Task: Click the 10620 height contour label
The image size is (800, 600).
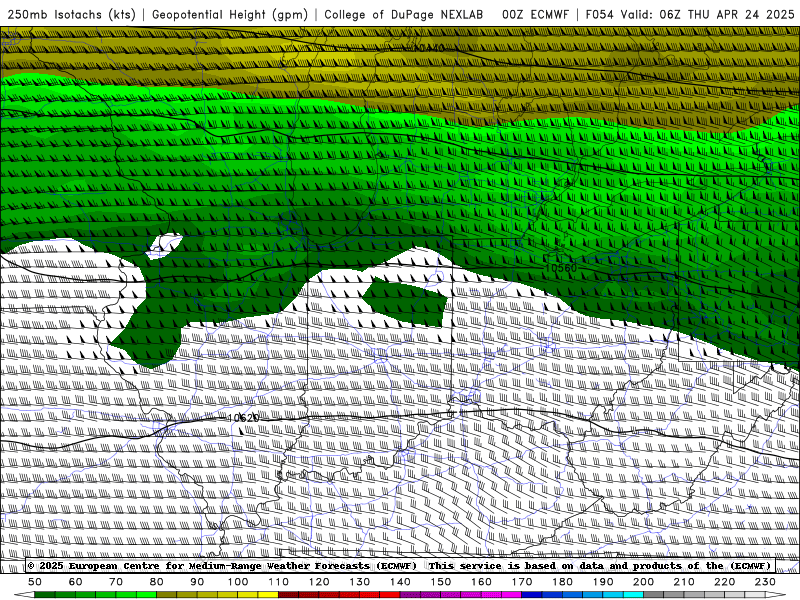Action: 243,418
